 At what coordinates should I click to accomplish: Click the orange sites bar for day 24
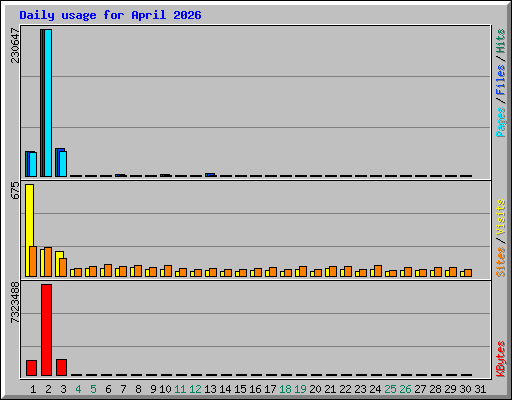378,271
